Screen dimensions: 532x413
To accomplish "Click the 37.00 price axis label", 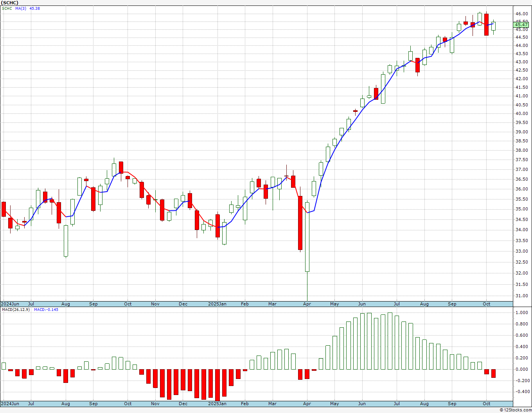I will click(521, 169).
